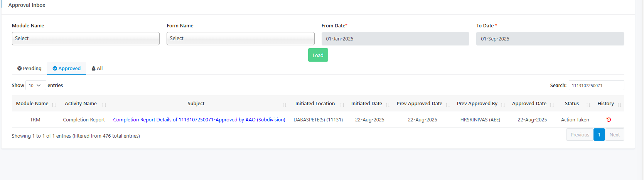Open the Module Name select dropdown
This screenshot has height=180, width=644.
86,39
